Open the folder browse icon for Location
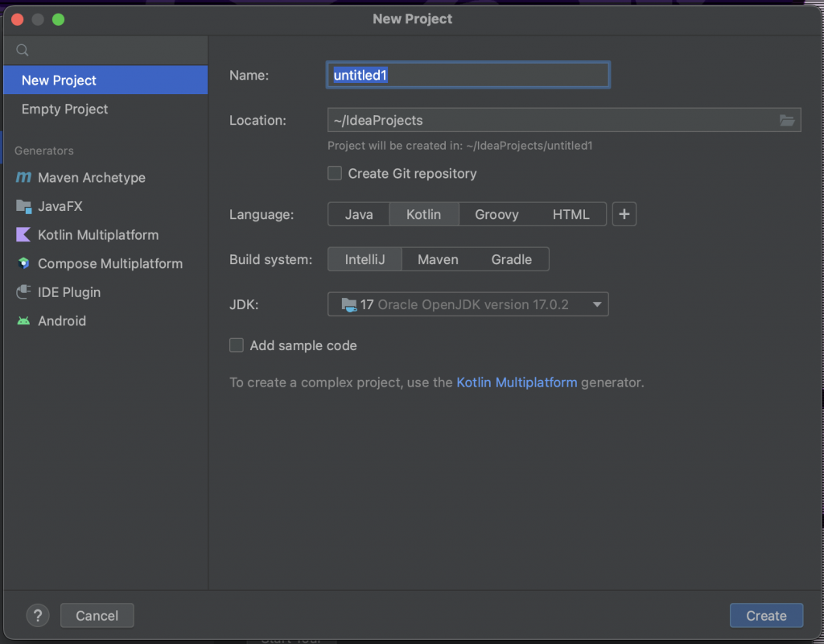 [787, 121]
